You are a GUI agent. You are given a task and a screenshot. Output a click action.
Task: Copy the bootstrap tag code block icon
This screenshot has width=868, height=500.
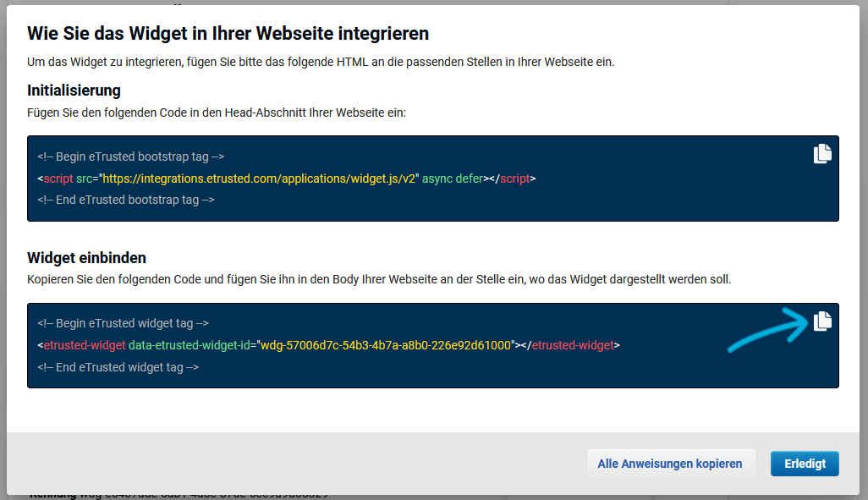coord(822,153)
